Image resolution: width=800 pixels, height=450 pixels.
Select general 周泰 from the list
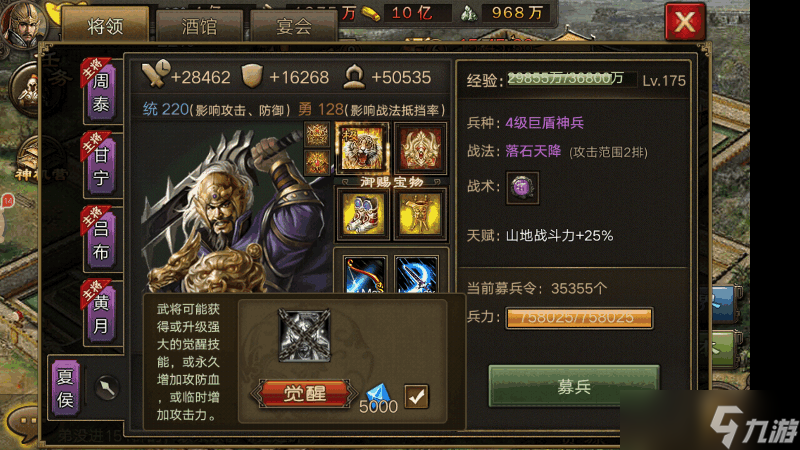[101, 92]
